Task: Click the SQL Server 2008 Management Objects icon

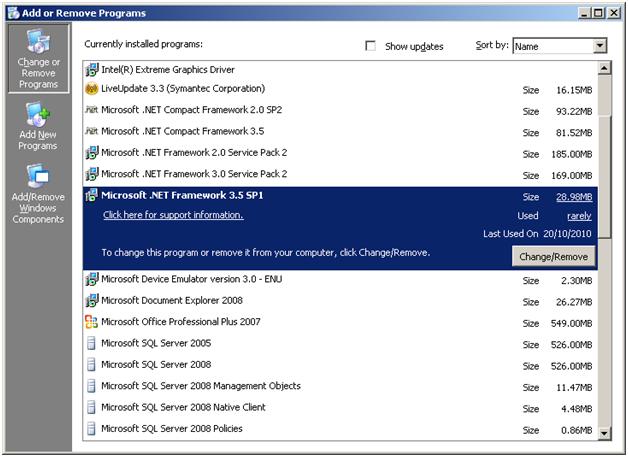Action: (91, 386)
